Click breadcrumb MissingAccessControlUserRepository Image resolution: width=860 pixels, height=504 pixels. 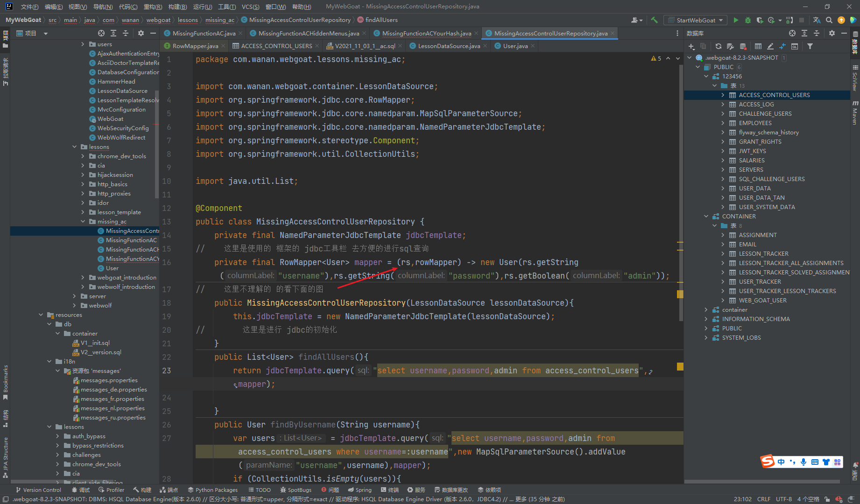coord(299,20)
